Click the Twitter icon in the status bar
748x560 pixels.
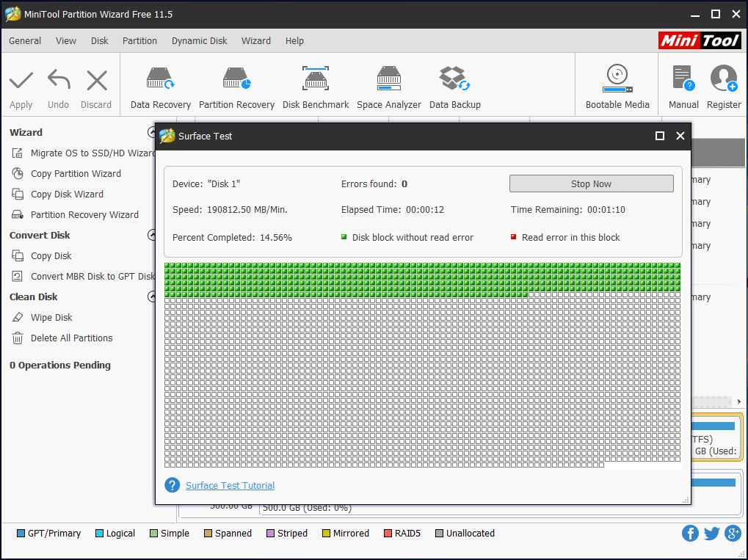pos(711,533)
